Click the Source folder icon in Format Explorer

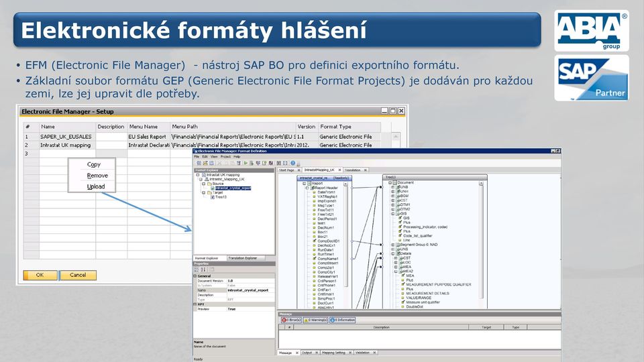coord(209,184)
